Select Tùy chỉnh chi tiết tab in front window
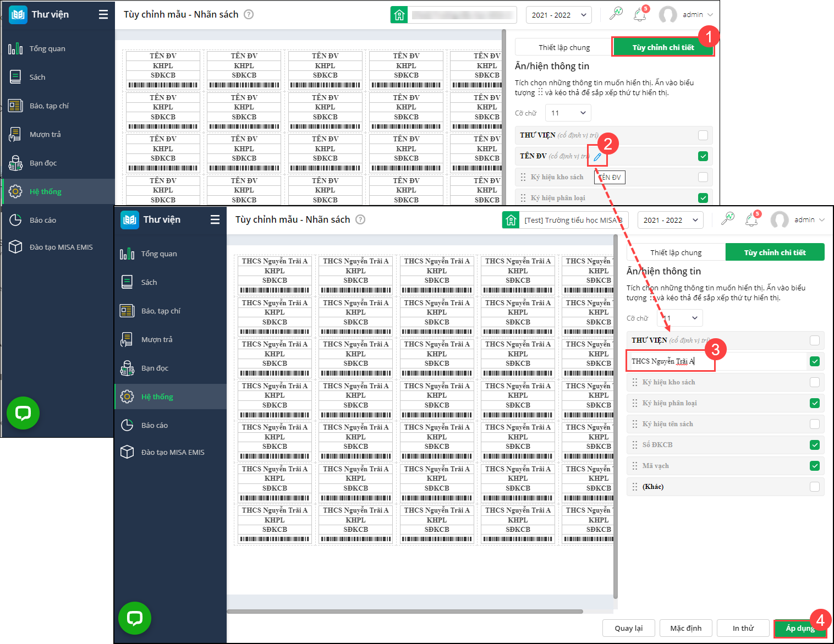The height and width of the screenshot is (644, 834). (x=775, y=252)
